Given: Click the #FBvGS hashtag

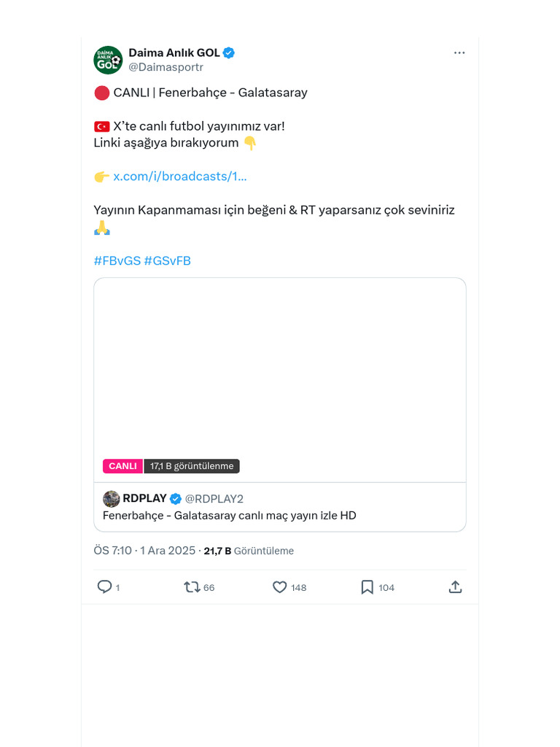Looking at the screenshot, I should click(x=117, y=261).
